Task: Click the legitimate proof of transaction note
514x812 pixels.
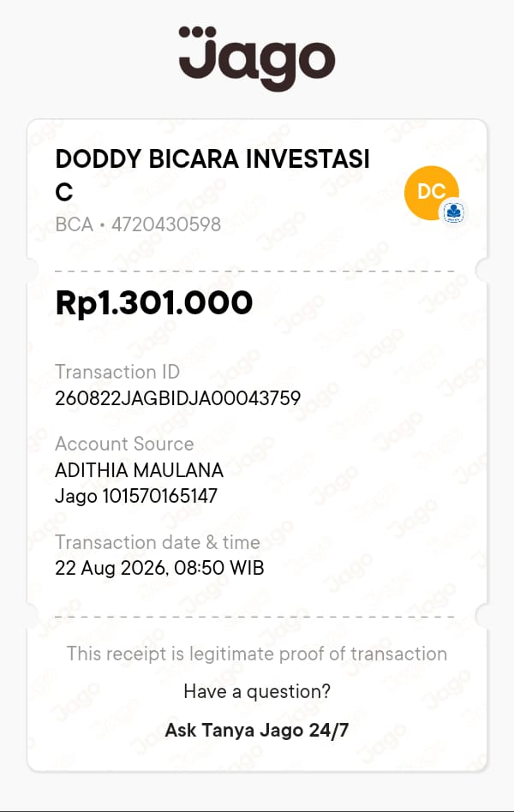Action: 256,654
